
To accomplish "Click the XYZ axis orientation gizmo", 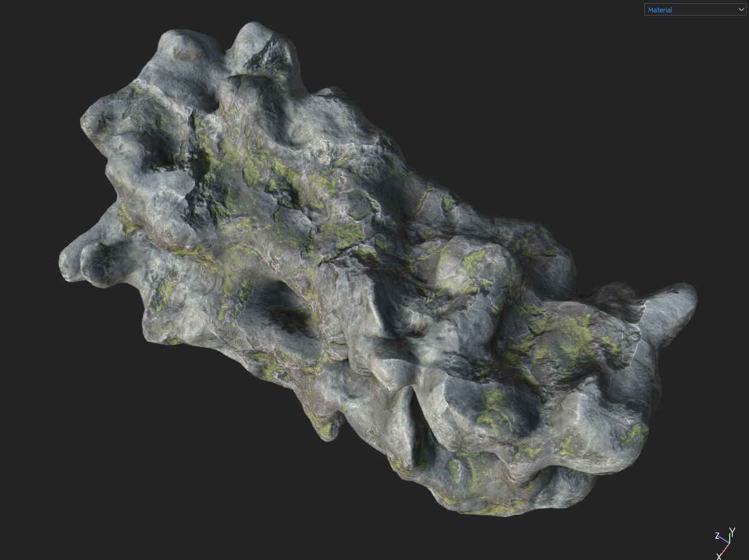I will click(x=725, y=543).
